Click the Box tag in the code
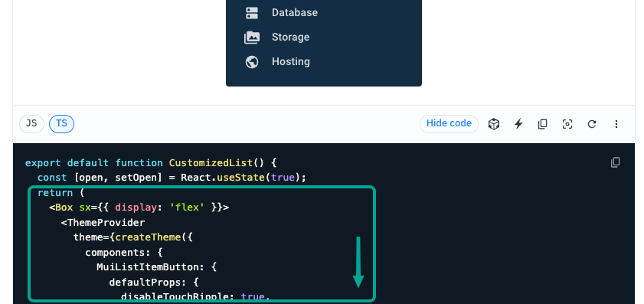This screenshot has width=644, height=304. 64,208
